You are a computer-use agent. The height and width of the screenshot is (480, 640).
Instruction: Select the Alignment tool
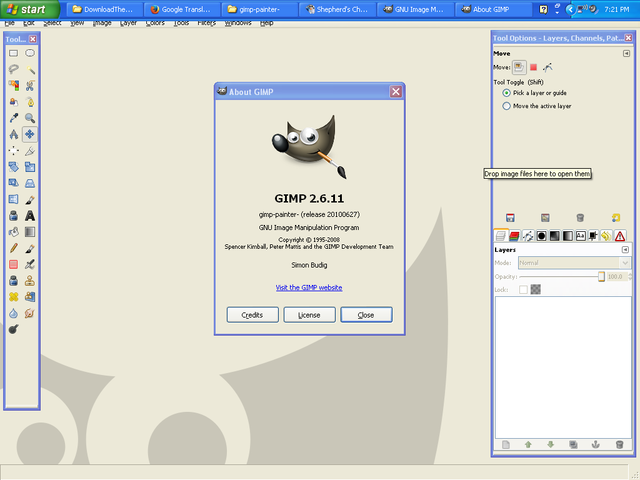(13, 151)
